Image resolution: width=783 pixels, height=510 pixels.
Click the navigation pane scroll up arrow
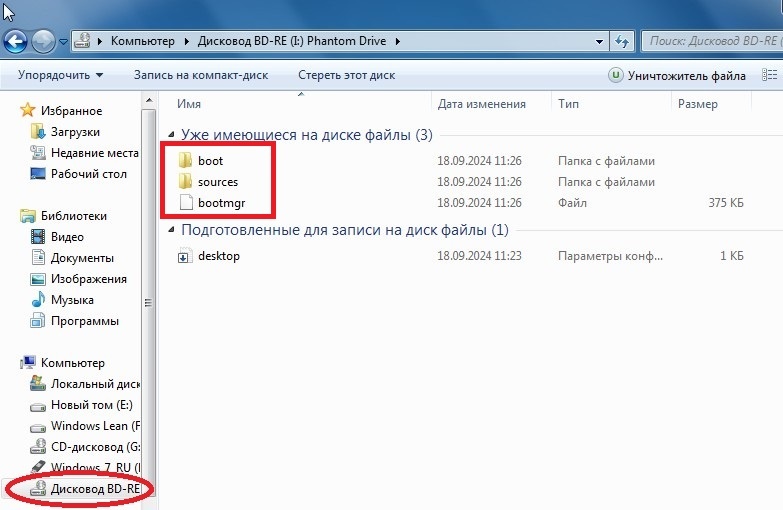click(x=148, y=100)
